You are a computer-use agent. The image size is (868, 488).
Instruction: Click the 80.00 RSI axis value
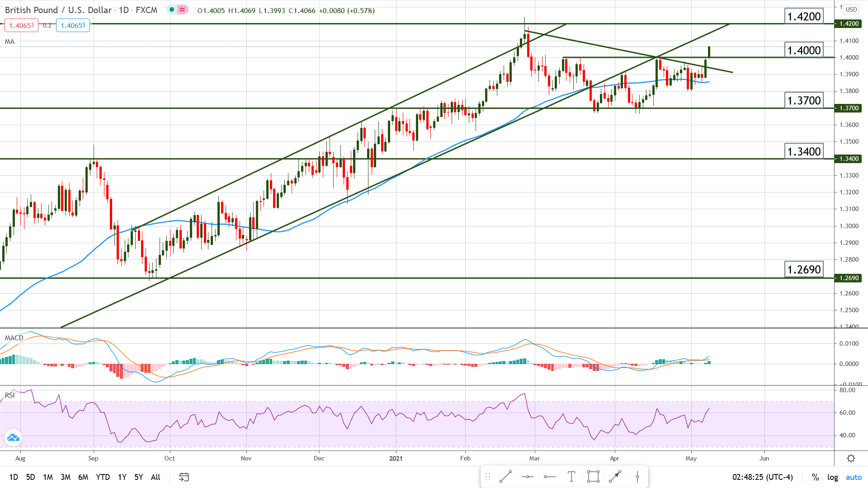point(847,390)
